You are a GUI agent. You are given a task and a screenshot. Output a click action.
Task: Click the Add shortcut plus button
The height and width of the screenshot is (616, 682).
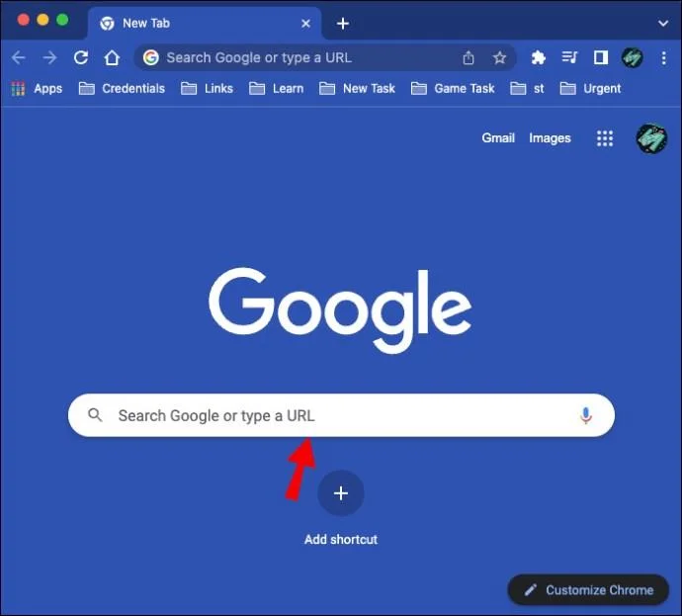(x=341, y=493)
